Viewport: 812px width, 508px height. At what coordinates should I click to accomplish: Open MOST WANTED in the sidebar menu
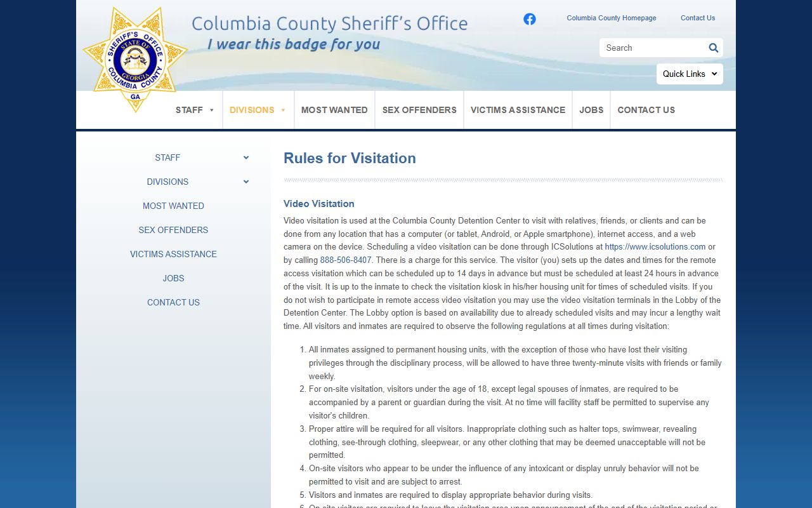click(173, 206)
